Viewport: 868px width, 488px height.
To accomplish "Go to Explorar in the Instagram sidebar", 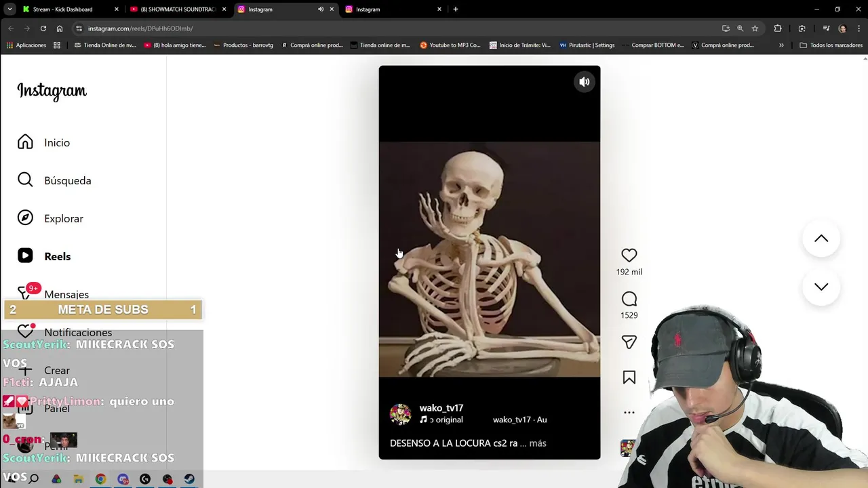I will (x=50, y=218).
